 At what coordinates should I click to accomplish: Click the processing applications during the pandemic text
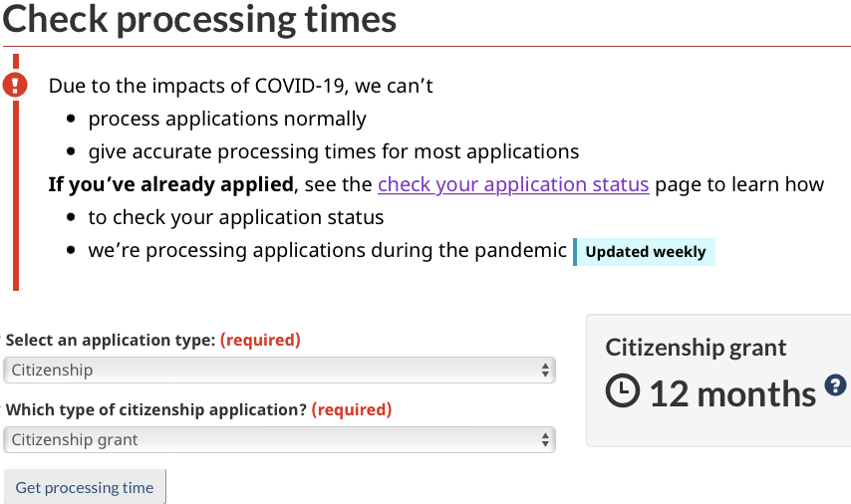[x=327, y=250]
